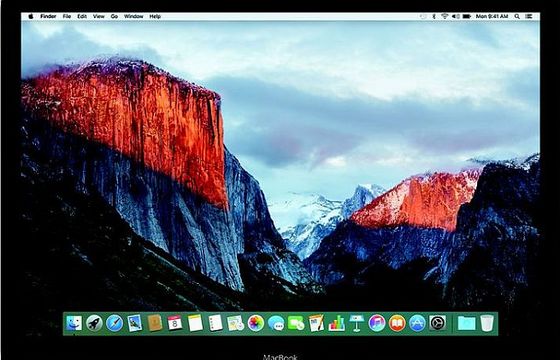Open Keynote podium icon in Dock
Image resolution: width=560 pixels, height=360 pixels.
click(356, 323)
